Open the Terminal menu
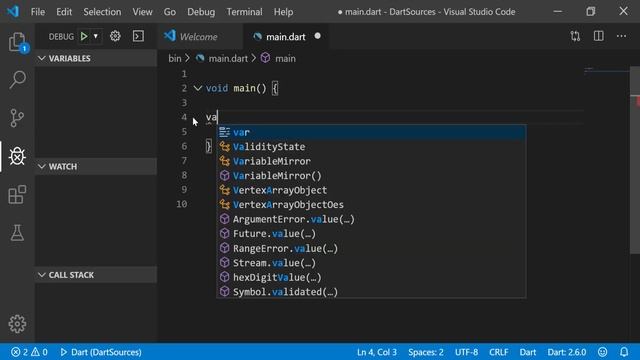The height and width of the screenshot is (360, 640). pos(244,12)
